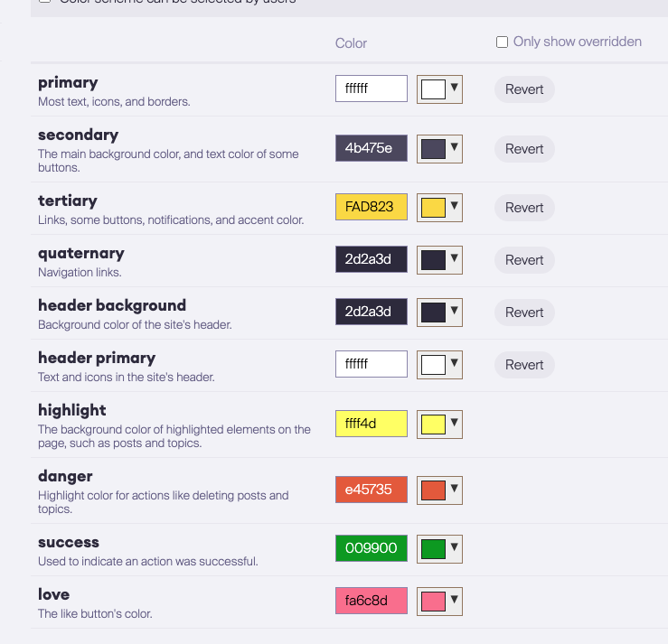Image resolution: width=668 pixels, height=644 pixels.
Task: Edit the danger hex field e45735
Action: pos(371,490)
